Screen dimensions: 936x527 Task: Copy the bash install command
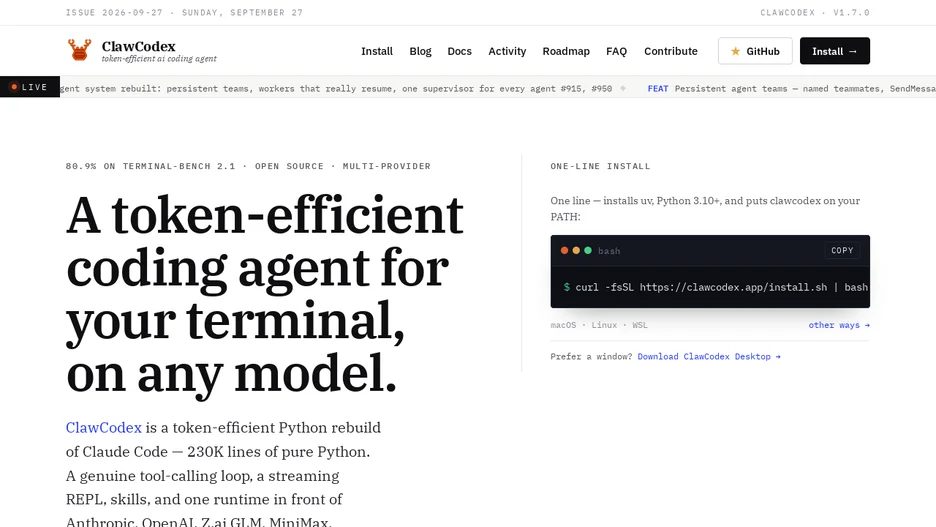point(842,251)
